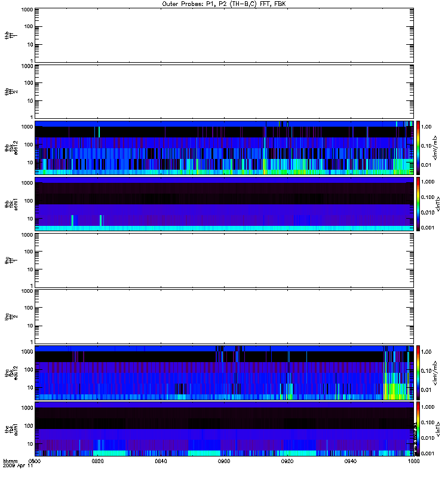
Task: Click the 0820 time axis label
Action: click(97, 461)
